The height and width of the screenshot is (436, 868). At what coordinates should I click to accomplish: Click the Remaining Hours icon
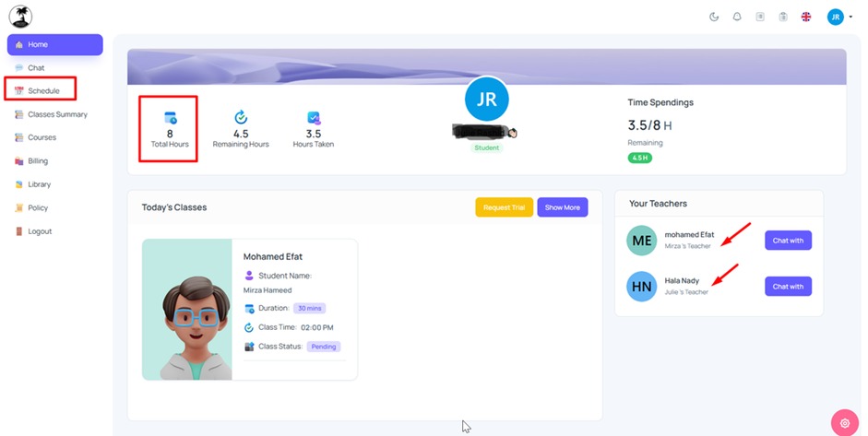(x=241, y=117)
